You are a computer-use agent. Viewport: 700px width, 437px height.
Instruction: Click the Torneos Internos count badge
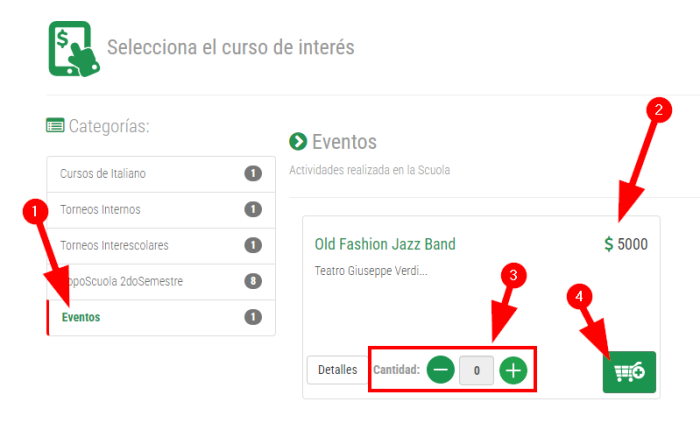[253, 209]
